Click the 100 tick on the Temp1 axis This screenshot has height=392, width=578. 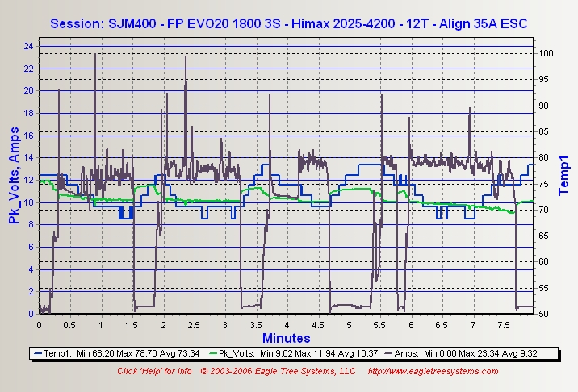coord(546,53)
